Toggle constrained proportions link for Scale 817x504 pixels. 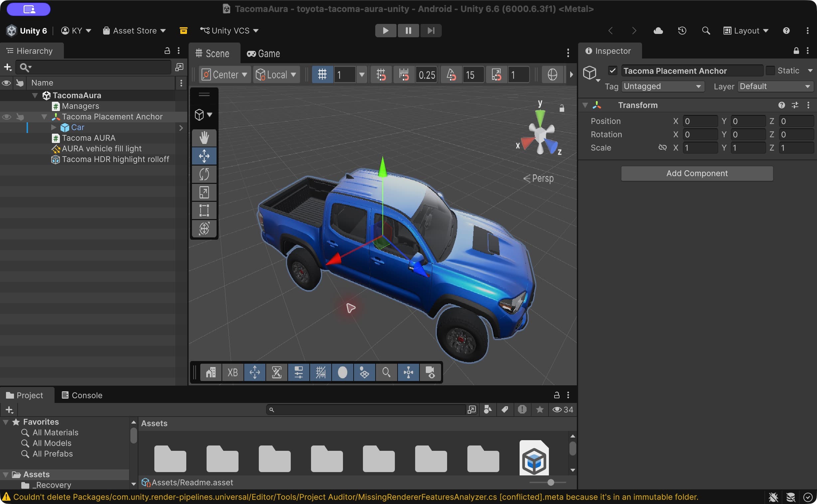pos(662,148)
